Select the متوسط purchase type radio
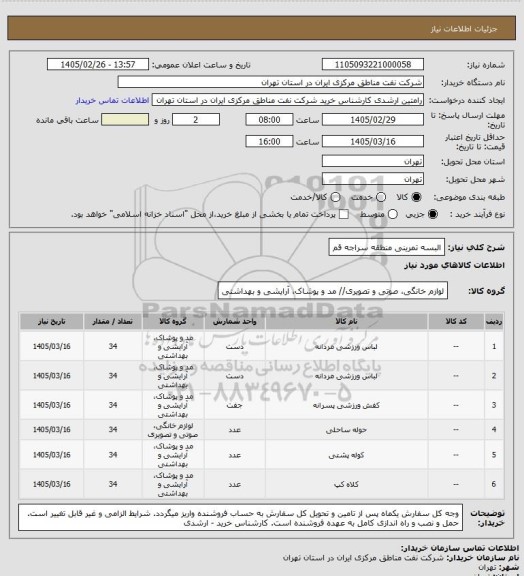 pos(393,214)
